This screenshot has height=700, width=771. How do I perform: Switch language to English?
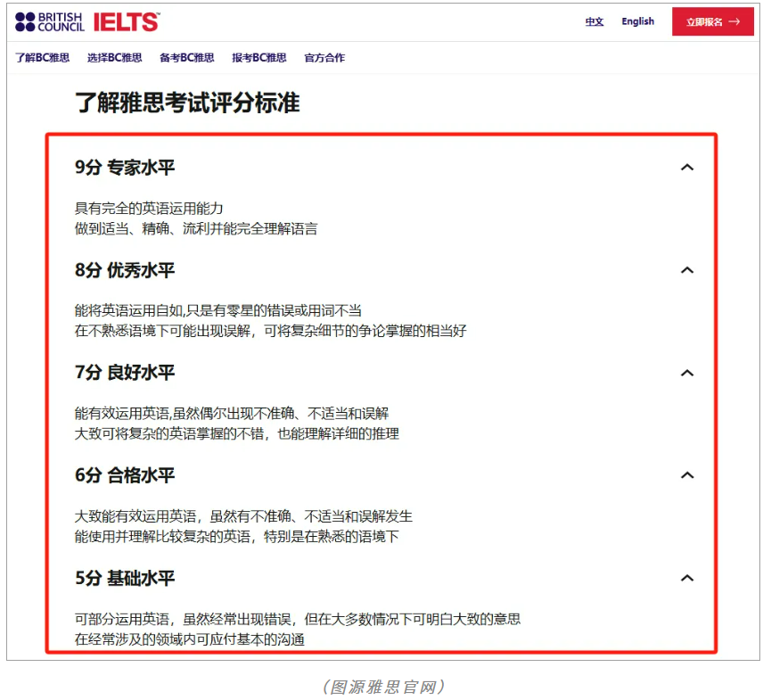click(x=637, y=21)
